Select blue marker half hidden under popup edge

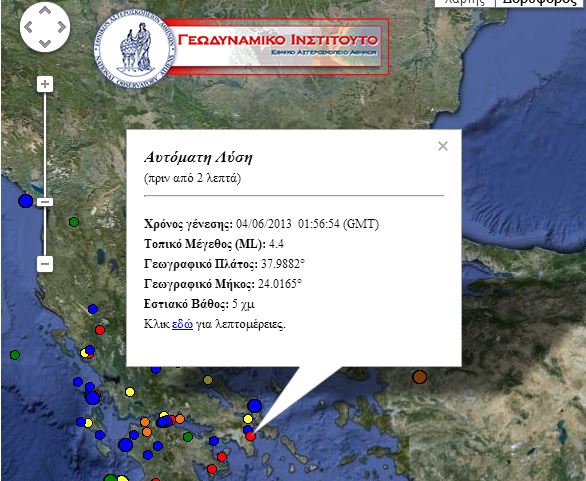(156, 369)
